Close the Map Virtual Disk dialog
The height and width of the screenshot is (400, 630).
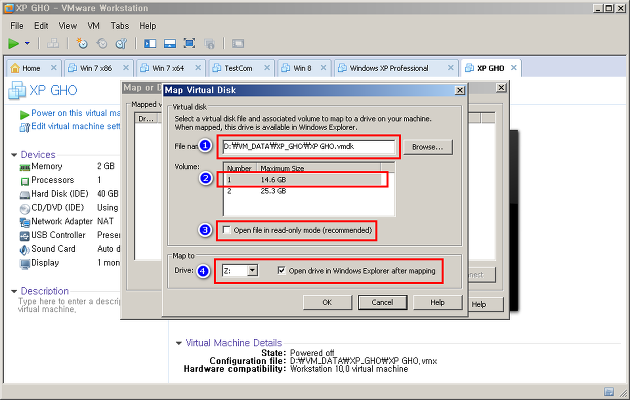click(460, 90)
